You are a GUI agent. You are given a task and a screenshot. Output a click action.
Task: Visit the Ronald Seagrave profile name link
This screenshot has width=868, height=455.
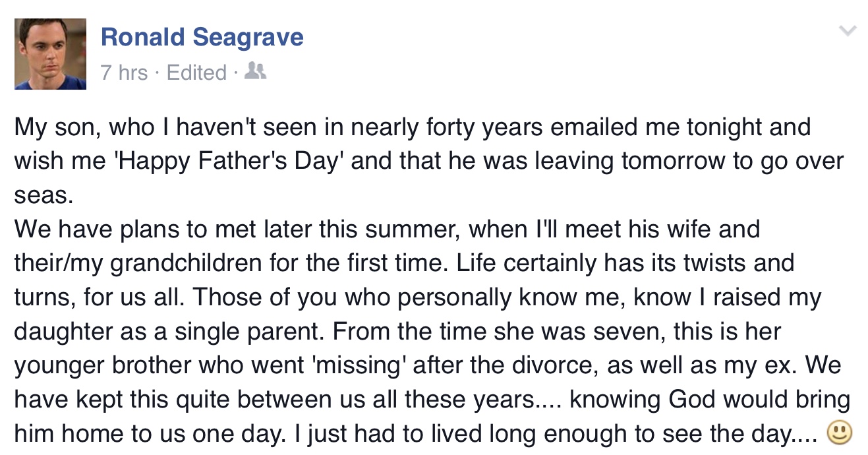pyautogui.click(x=202, y=37)
